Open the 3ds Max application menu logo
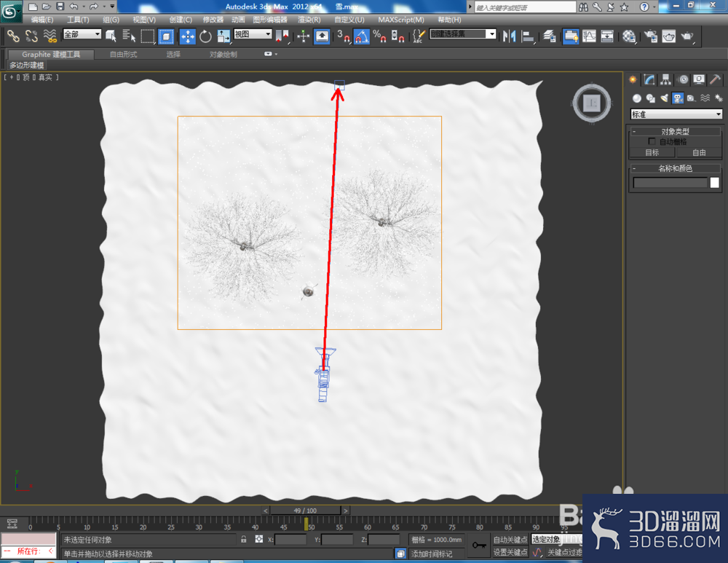Image resolution: width=728 pixels, height=563 pixels. click(10, 11)
